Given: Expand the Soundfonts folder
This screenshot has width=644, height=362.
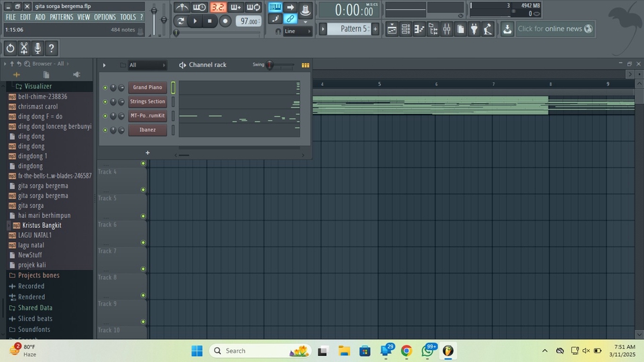Looking at the screenshot, I should click(x=34, y=329).
